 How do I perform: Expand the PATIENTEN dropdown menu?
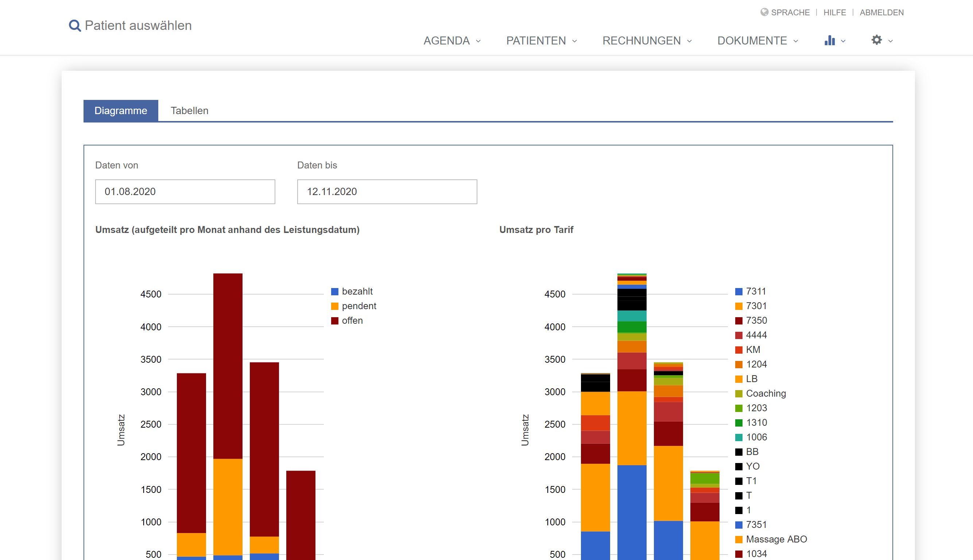click(541, 40)
